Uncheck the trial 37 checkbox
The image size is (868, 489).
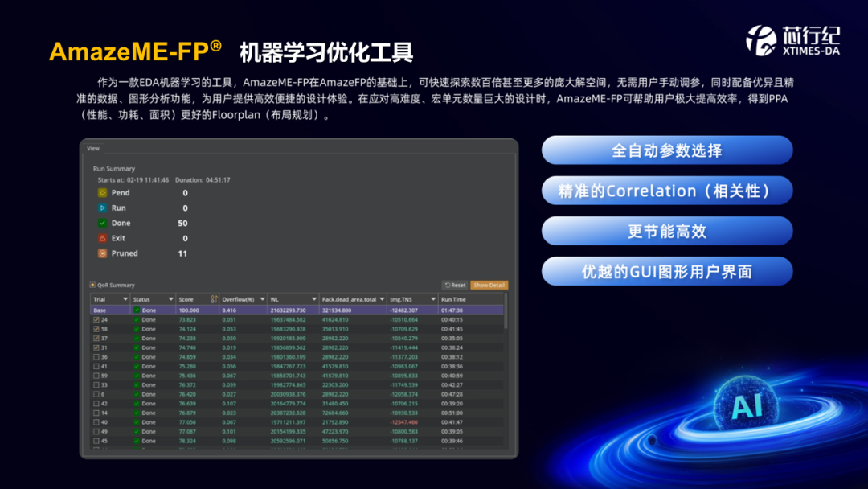[96, 339]
